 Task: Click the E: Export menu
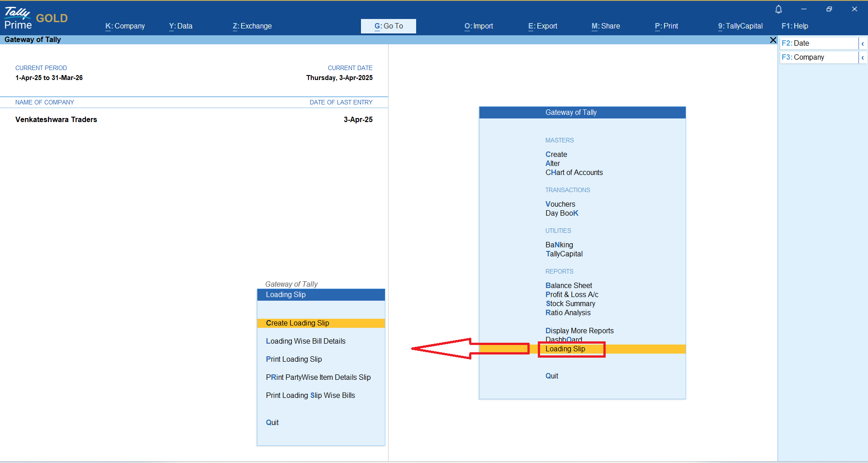[x=542, y=26]
